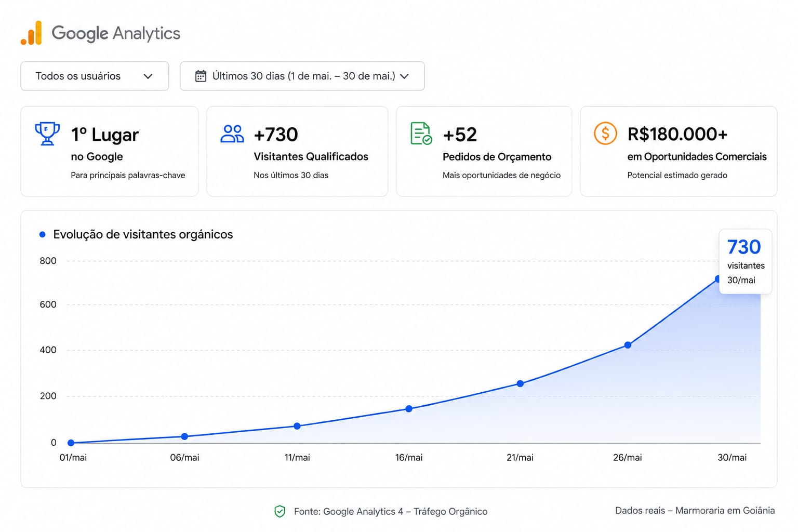Click the orange dollar coin icon

click(x=605, y=134)
